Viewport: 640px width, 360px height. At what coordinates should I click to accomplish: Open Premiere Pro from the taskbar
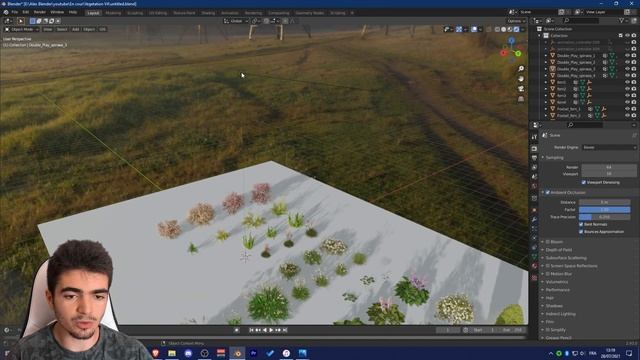pyautogui.click(x=253, y=353)
